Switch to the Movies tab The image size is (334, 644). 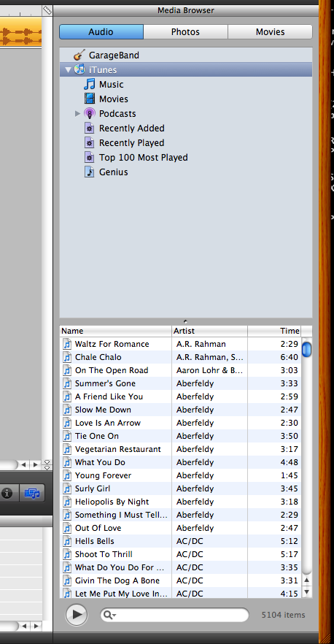pyautogui.click(x=270, y=31)
